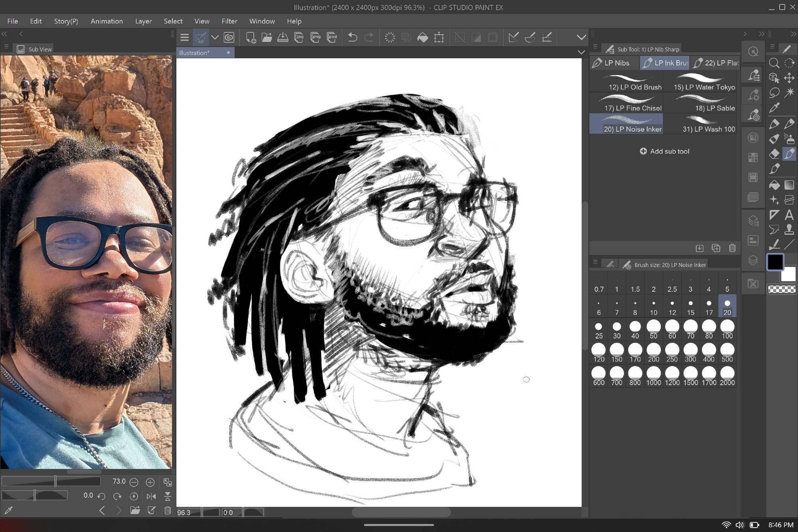Image resolution: width=798 pixels, height=532 pixels.
Task: Click the Undo arrow in command bar
Action: tap(352, 38)
